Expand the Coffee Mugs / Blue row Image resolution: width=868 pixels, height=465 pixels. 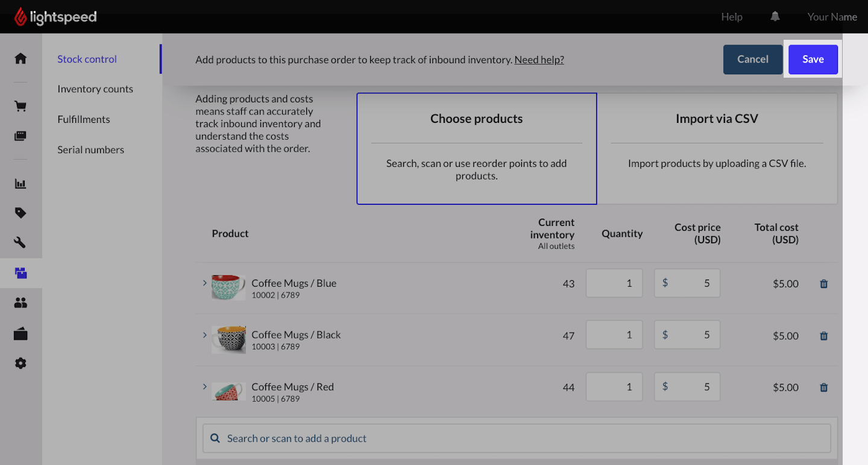pos(205,282)
